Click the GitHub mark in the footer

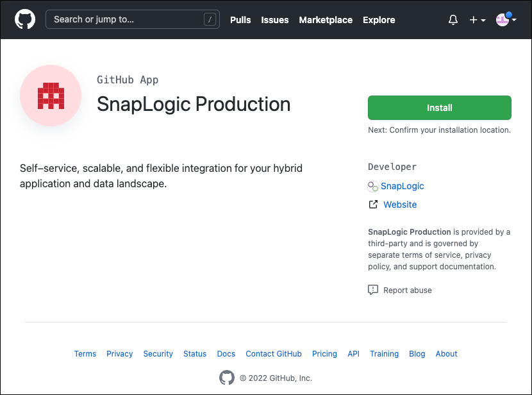[227, 378]
